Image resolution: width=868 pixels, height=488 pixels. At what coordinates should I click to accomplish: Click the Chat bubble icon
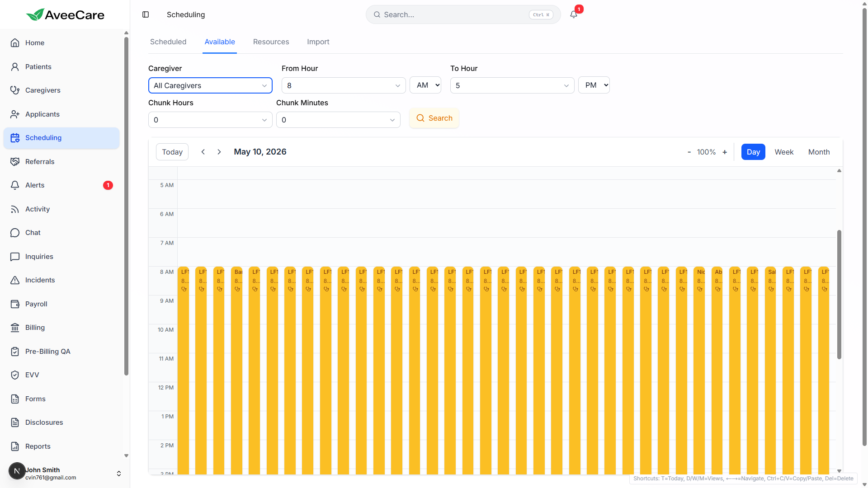[x=15, y=233]
